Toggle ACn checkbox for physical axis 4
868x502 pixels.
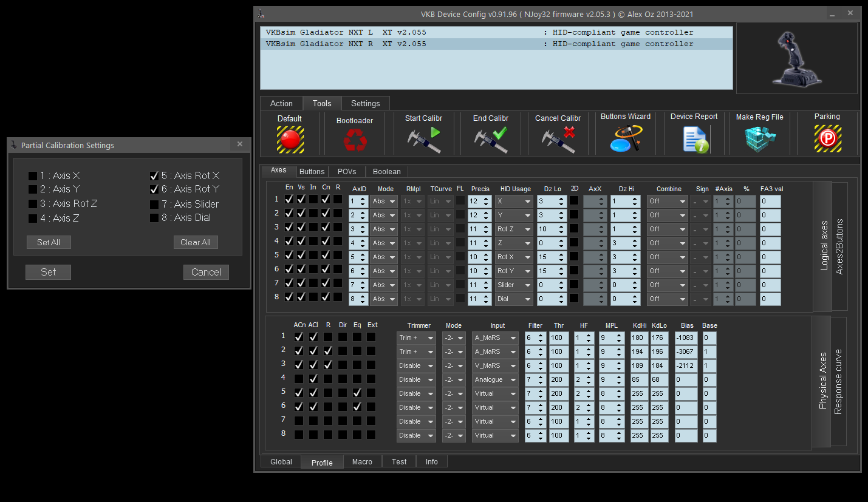coord(298,378)
